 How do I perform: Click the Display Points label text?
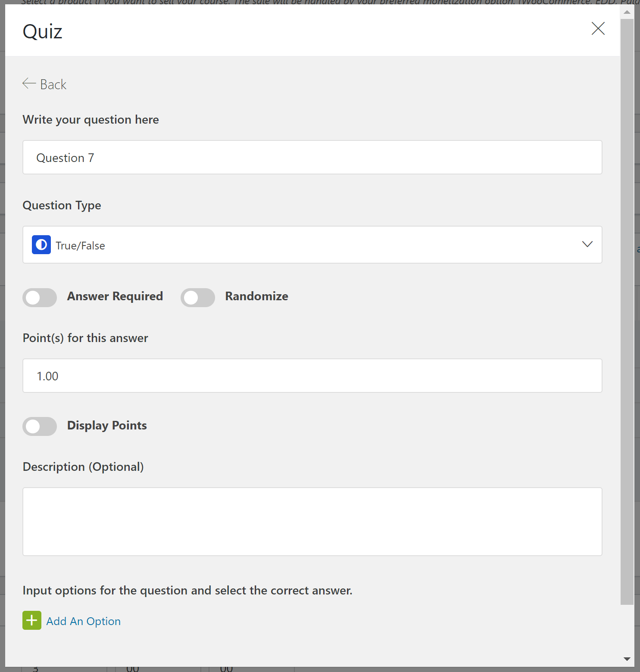pos(107,426)
